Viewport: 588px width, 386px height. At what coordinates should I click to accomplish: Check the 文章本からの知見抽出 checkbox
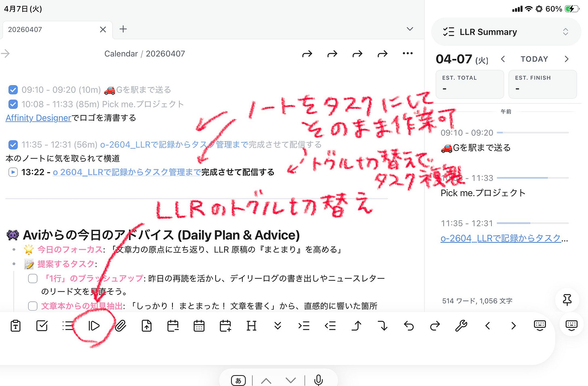coord(32,306)
